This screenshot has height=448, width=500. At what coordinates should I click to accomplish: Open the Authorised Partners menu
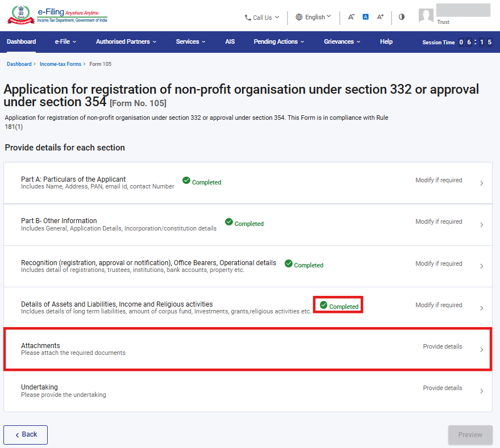pos(126,41)
